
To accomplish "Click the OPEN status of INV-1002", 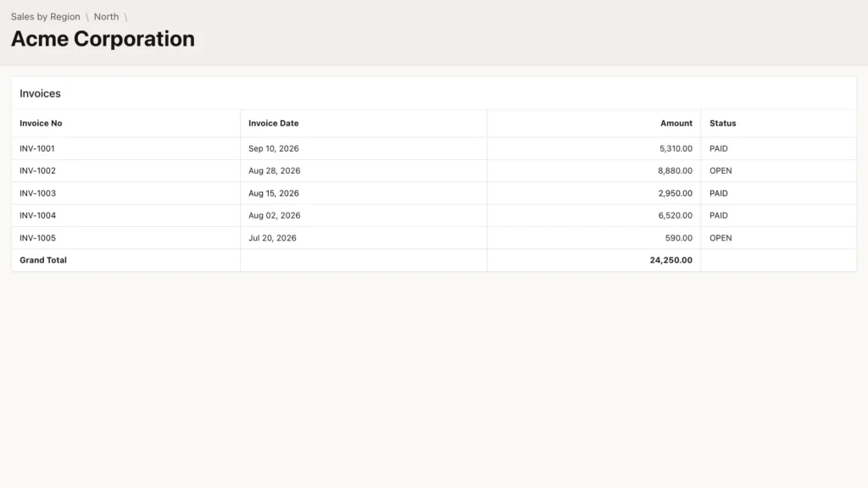I will 721,171.
